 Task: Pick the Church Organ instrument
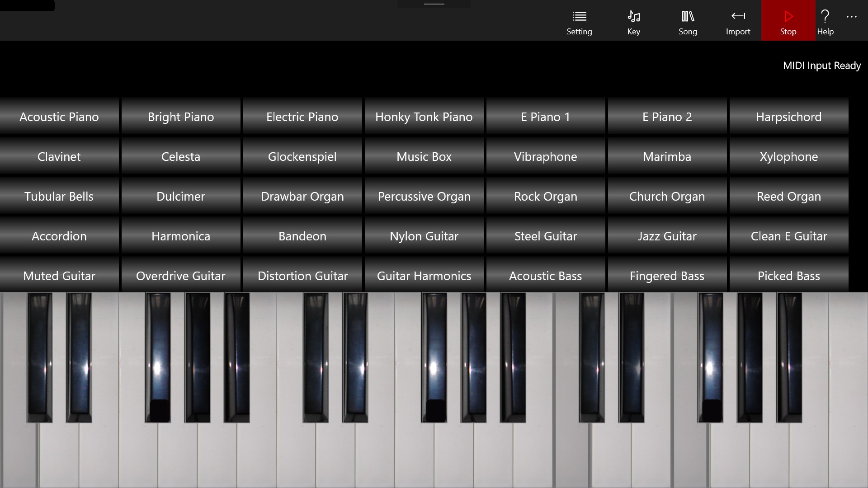[667, 196]
